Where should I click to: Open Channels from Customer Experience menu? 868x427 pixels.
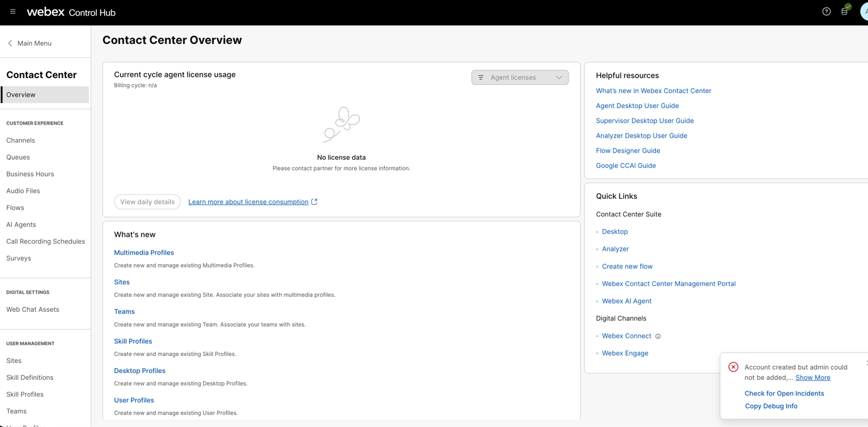click(x=21, y=140)
